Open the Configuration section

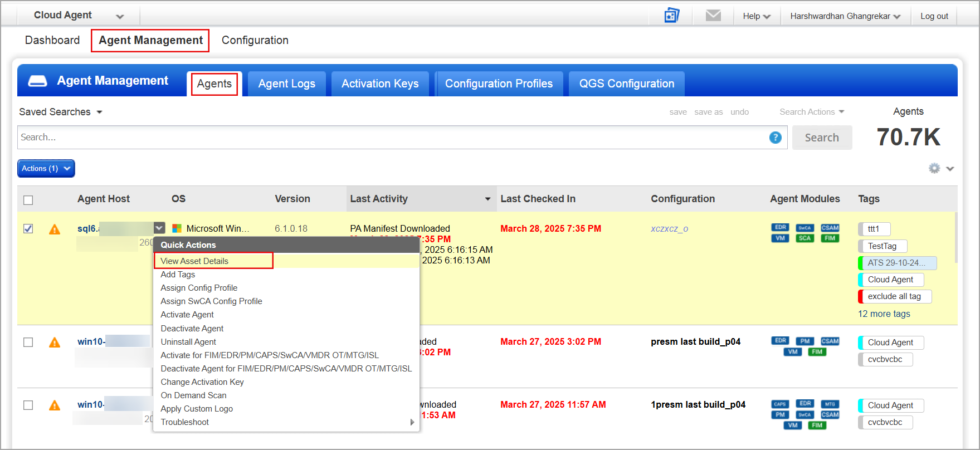tap(255, 40)
